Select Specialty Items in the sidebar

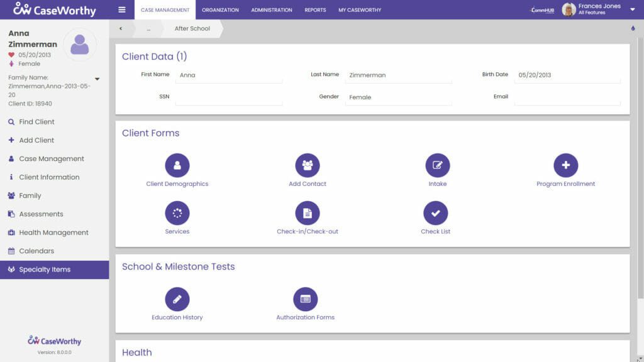point(54,270)
